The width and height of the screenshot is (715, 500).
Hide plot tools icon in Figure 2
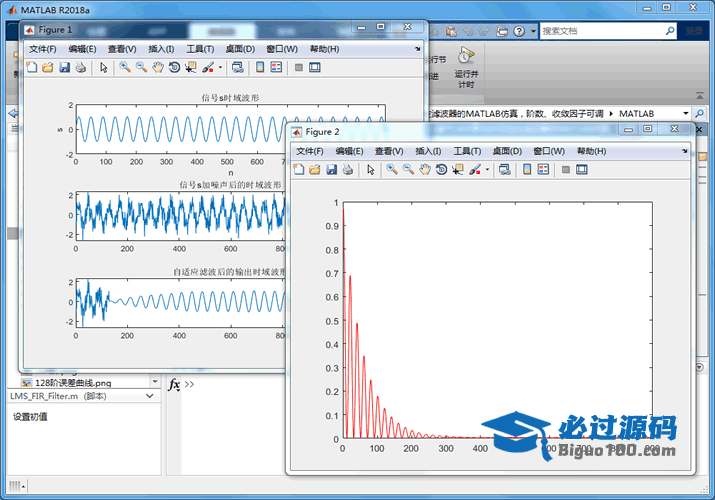(566, 170)
